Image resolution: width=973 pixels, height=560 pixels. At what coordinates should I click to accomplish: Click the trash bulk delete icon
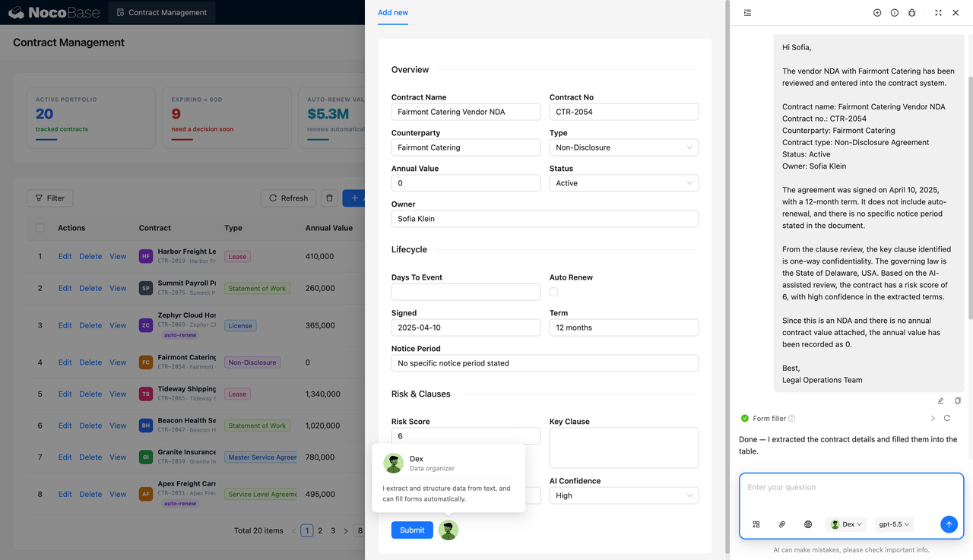tap(329, 198)
